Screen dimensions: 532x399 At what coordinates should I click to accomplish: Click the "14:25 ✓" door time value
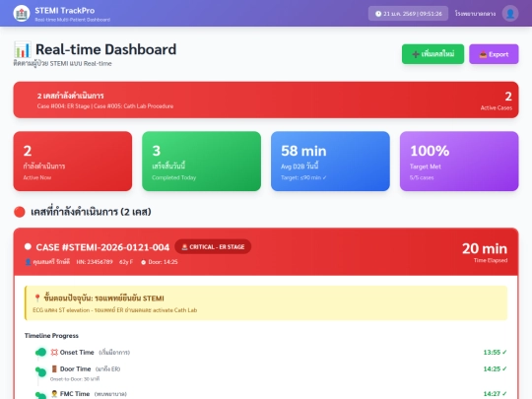pos(495,368)
